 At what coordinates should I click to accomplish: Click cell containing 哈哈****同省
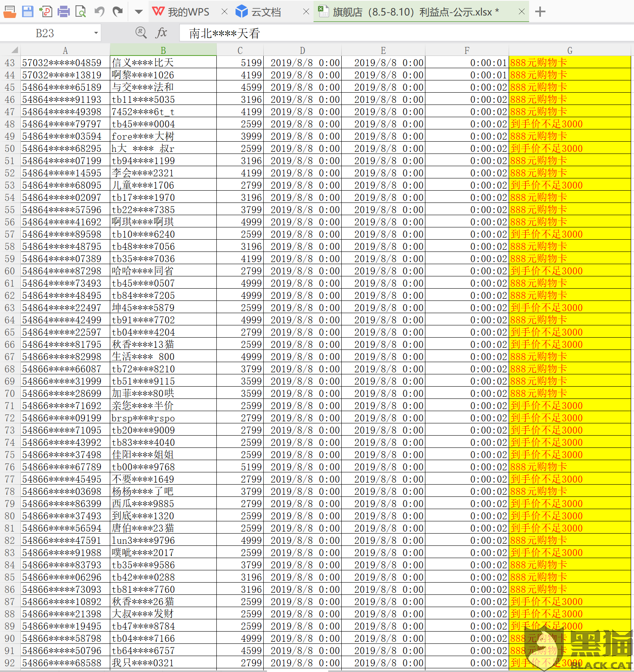coord(163,271)
